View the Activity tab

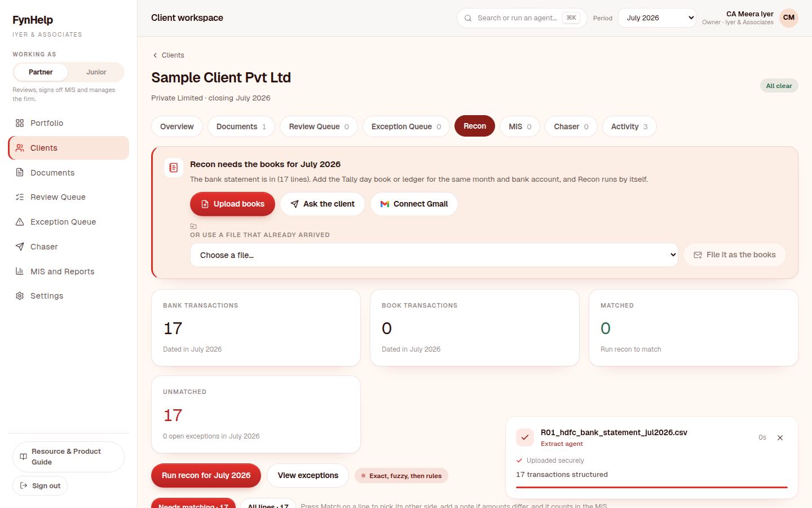[x=629, y=126]
